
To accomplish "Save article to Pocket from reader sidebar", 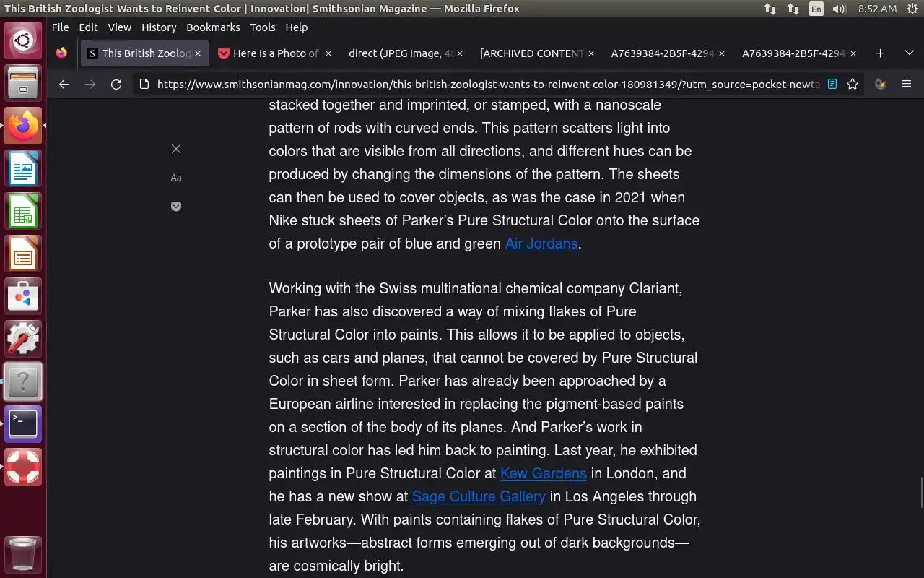I will pos(176,207).
